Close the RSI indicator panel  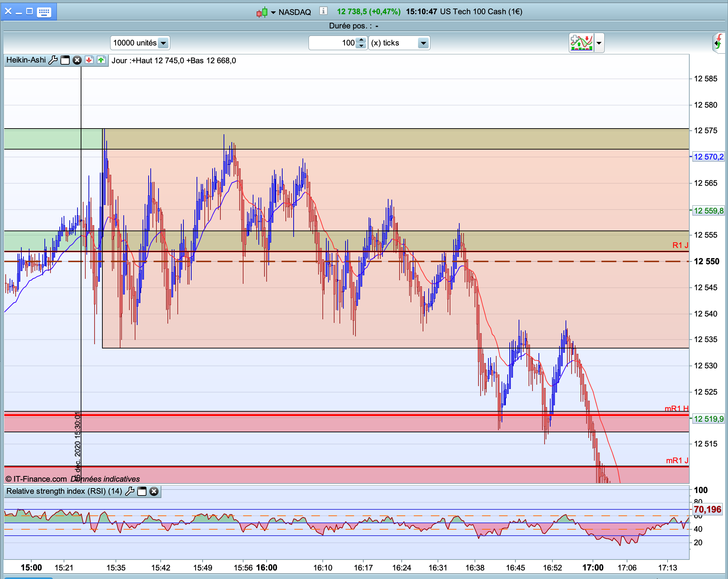[154, 491]
